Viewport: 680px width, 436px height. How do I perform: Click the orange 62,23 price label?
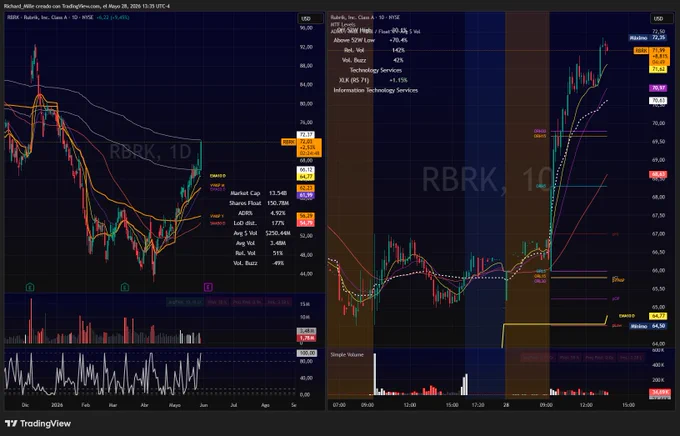tap(306, 188)
